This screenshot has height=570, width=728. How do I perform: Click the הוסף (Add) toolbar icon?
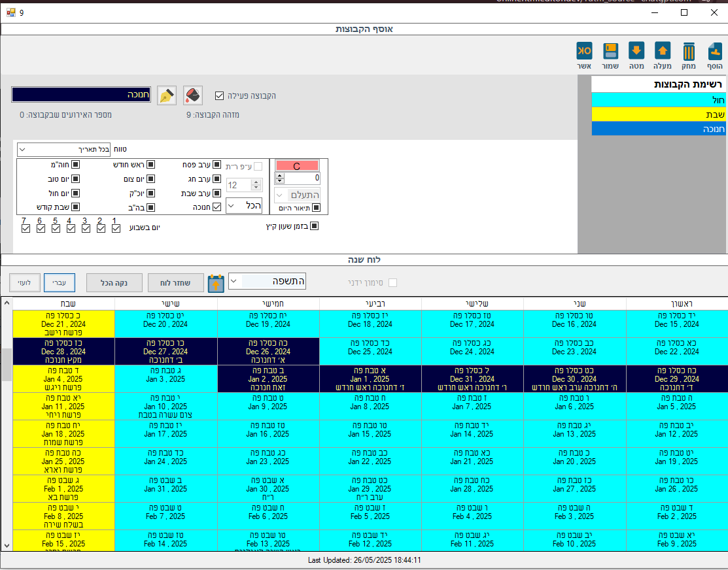tap(714, 52)
